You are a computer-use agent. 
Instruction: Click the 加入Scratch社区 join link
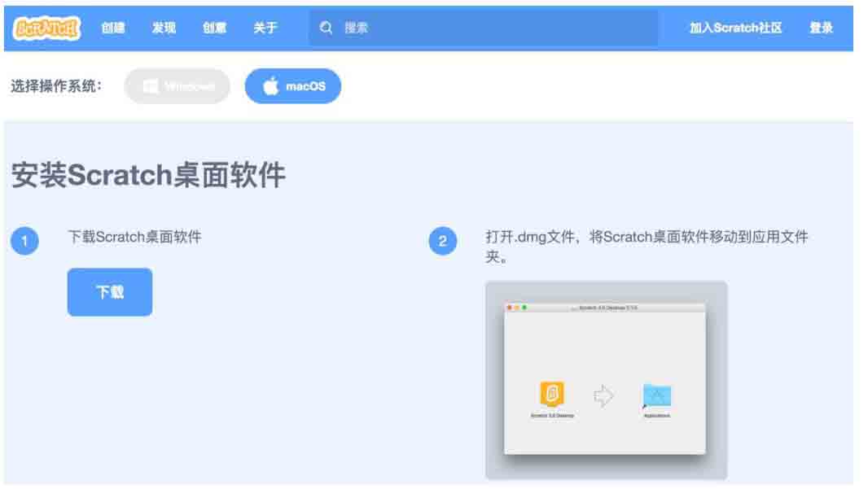pos(735,28)
